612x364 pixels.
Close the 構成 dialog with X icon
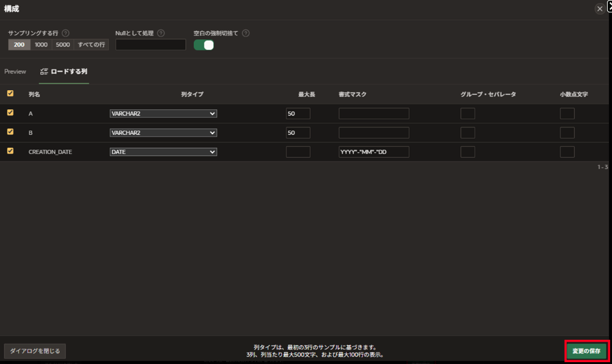[x=599, y=9]
